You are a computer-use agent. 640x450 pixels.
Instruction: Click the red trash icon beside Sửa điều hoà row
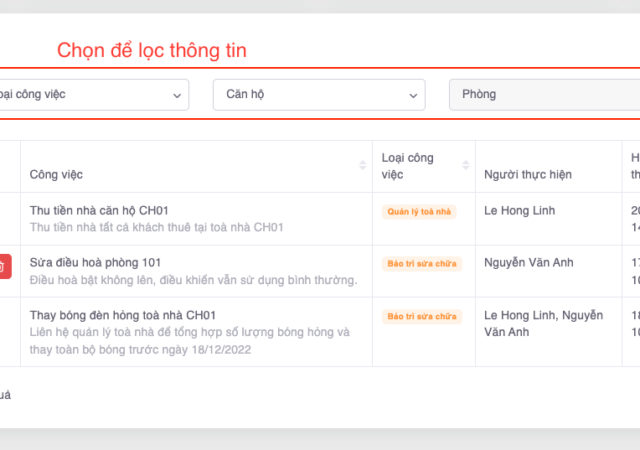tap(4, 266)
